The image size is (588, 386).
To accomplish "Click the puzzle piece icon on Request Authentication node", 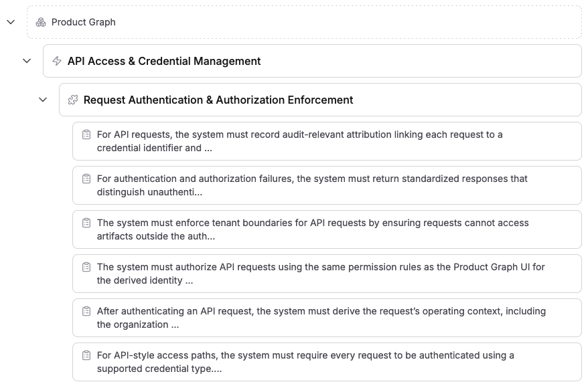I will point(74,100).
